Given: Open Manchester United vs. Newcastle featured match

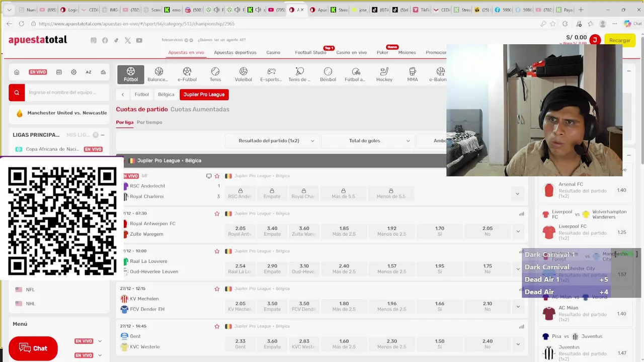Looking at the screenshot, I should [67, 113].
